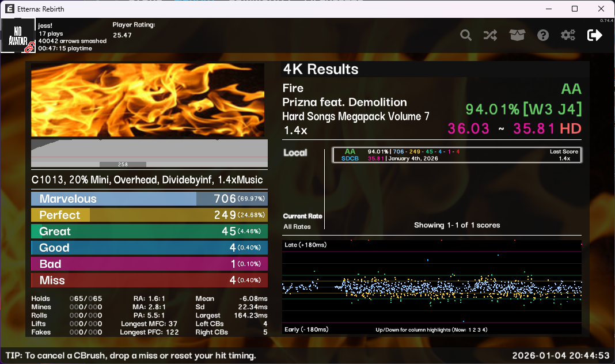615x364 pixels.
Task: Click the 94.01% [W3 J4] percentage text
Action: click(523, 109)
